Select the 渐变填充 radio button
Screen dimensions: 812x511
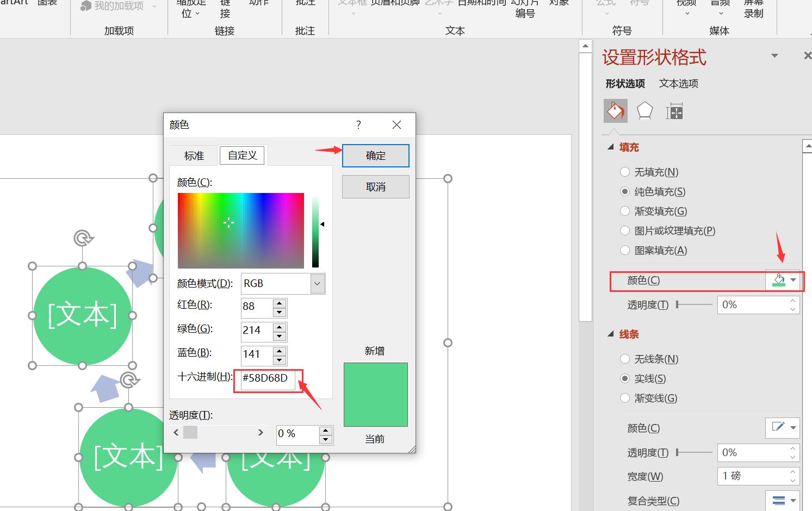(625, 211)
